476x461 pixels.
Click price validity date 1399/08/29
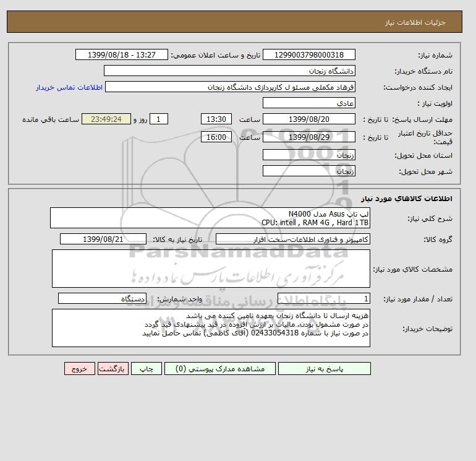(308, 137)
